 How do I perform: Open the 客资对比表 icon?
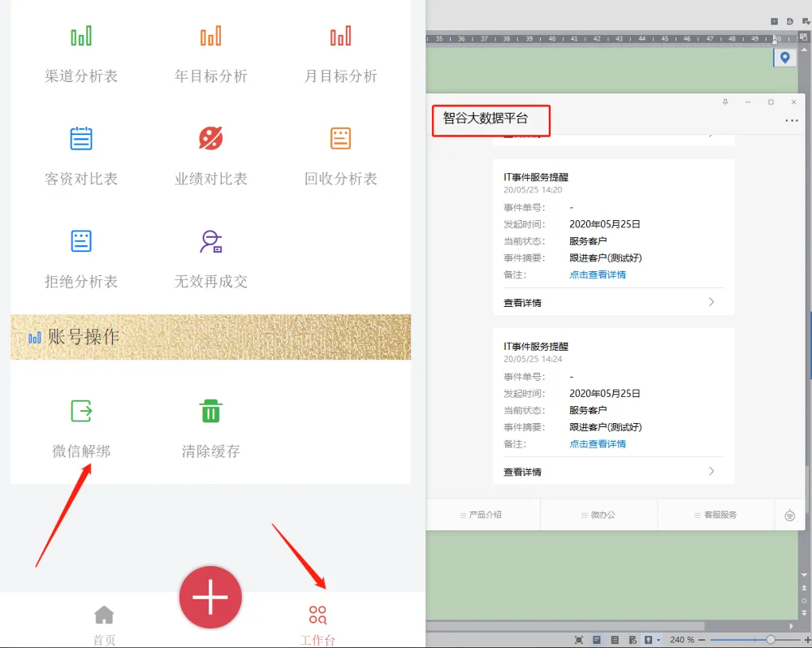(x=81, y=139)
